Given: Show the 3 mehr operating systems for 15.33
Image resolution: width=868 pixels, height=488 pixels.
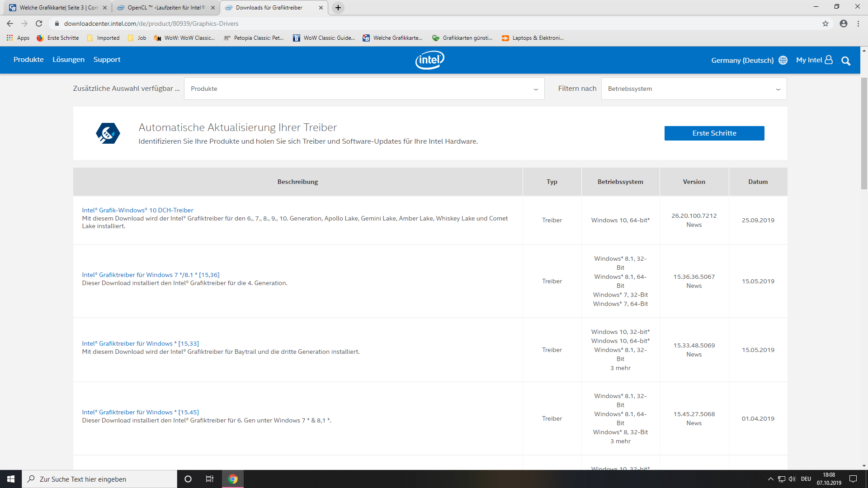Looking at the screenshot, I should pos(620,368).
